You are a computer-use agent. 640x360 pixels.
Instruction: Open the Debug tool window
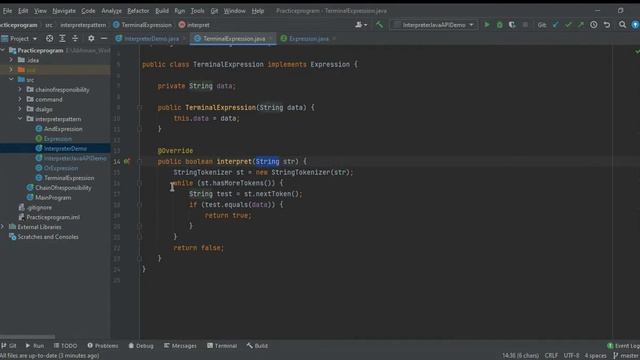(141, 346)
